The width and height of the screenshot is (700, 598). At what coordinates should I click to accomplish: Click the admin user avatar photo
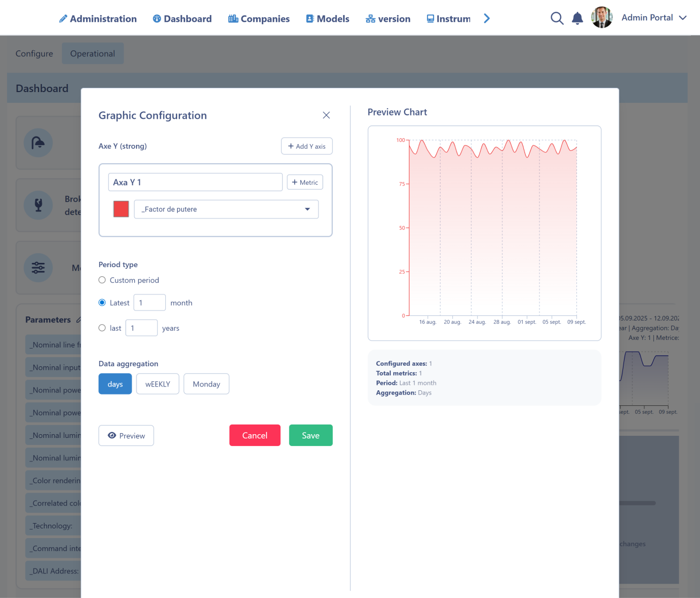(x=602, y=18)
